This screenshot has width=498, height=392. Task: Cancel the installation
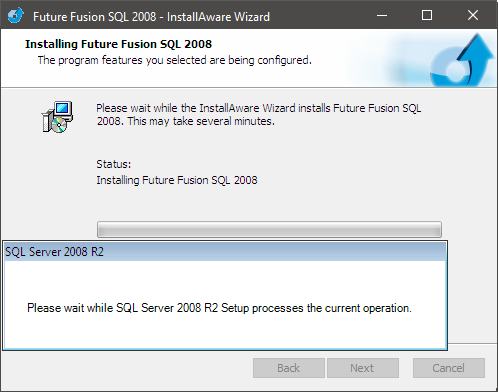tap(449, 368)
